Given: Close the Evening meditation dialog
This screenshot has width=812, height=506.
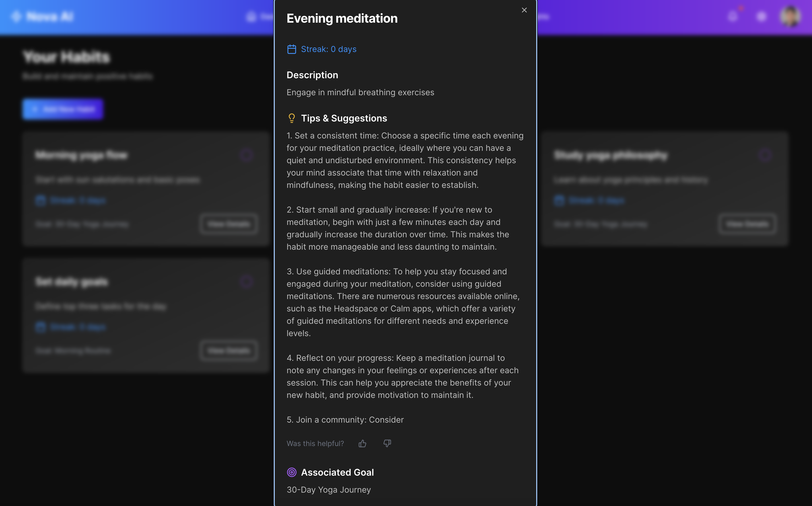Looking at the screenshot, I should pyautogui.click(x=524, y=10).
